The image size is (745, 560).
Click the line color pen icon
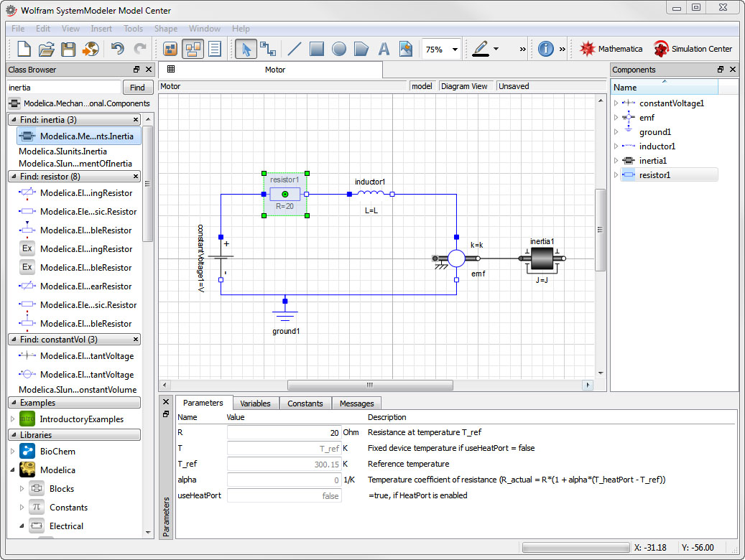pyautogui.click(x=481, y=48)
